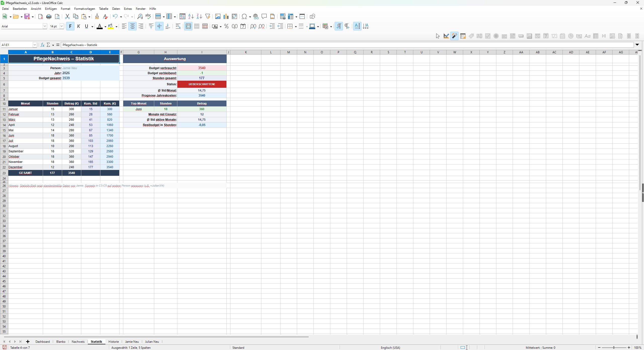The height and width of the screenshot is (350, 644).
Task: Open font color dropdown arrow
Action: point(105,27)
